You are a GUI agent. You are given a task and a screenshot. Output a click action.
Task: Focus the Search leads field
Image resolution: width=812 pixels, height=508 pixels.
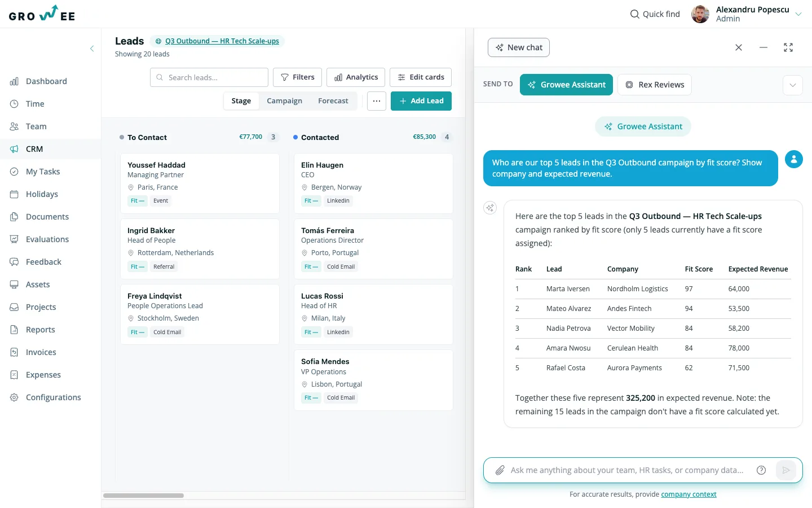pos(209,77)
